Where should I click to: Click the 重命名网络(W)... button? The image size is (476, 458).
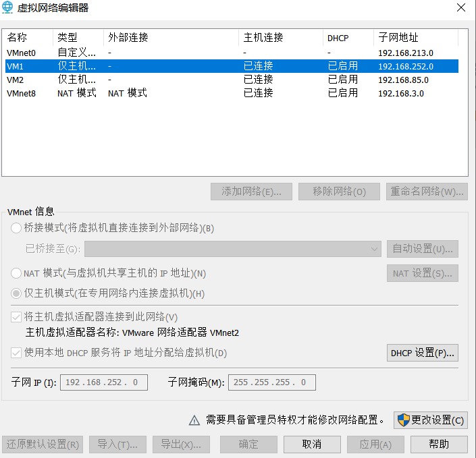coord(427,192)
